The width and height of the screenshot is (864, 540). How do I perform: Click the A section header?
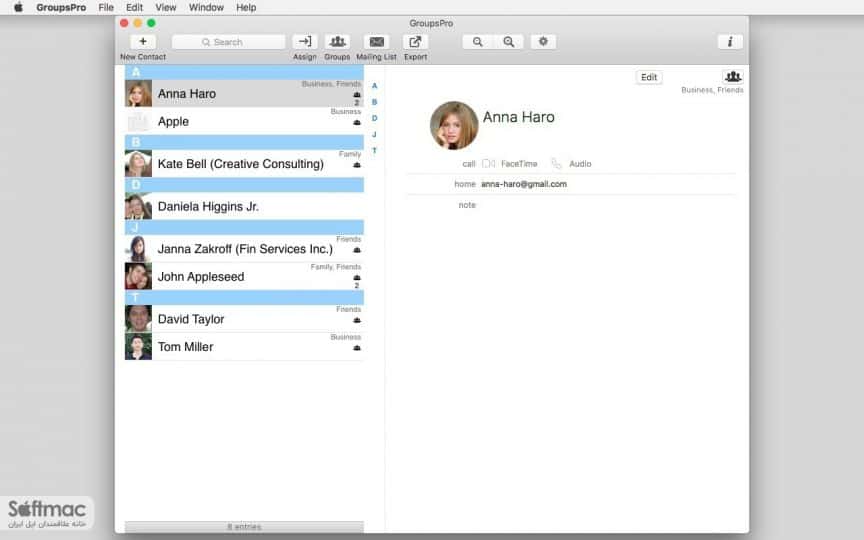coord(244,72)
